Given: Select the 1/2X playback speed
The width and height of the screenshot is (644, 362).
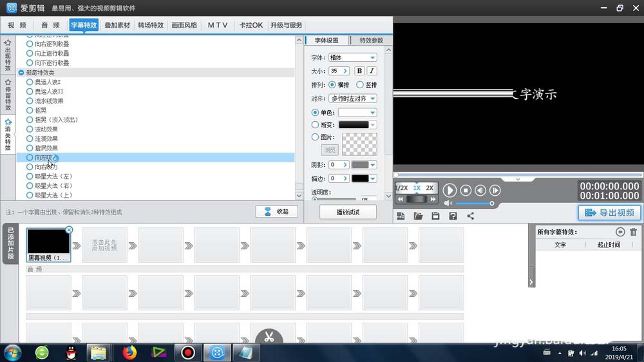Looking at the screenshot, I should pos(402,188).
